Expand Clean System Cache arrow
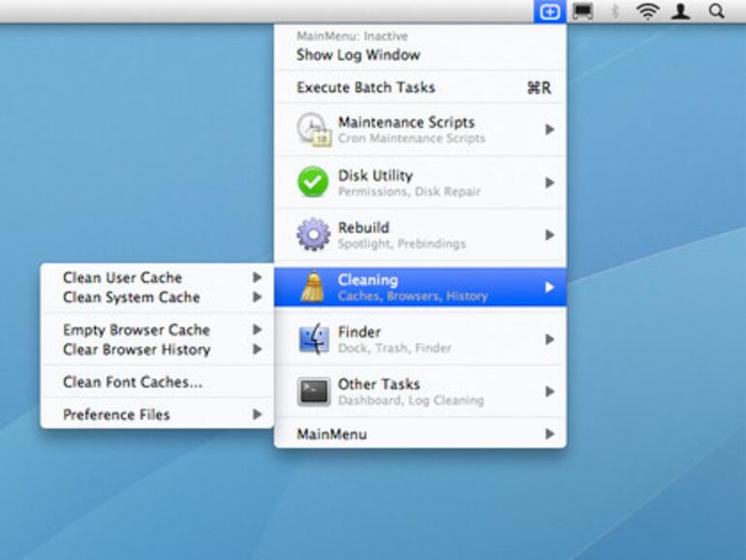This screenshot has width=746, height=560. tap(257, 296)
